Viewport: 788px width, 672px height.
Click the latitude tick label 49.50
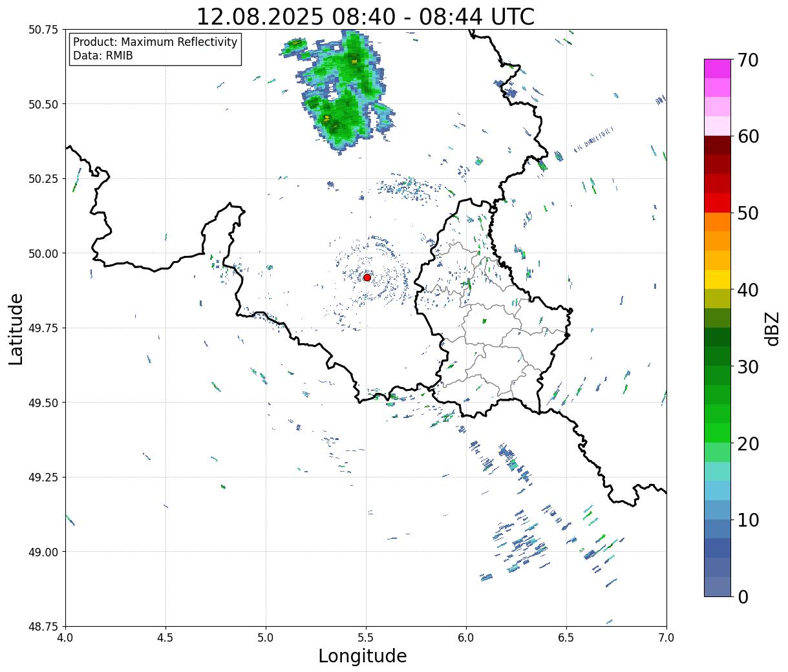click(x=43, y=403)
